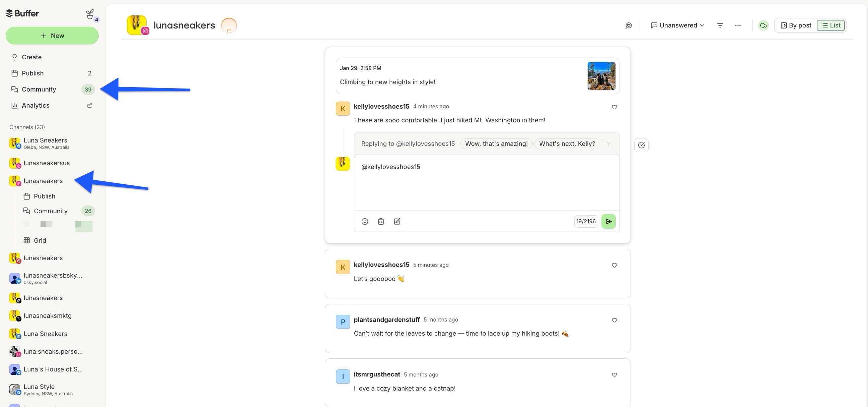Select the luna.sneaks.perso Instagram channel

pyautogui.click(x=52, y=352)
